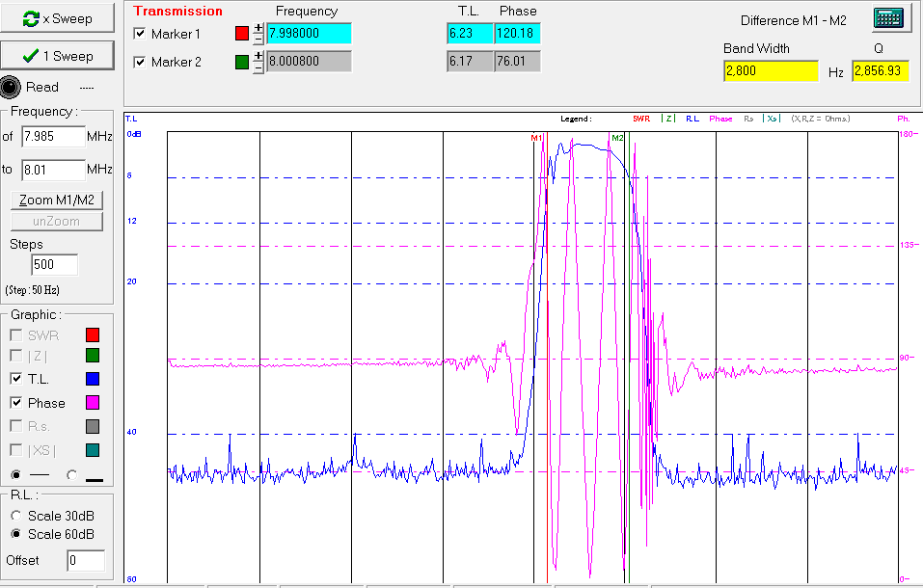Decrease Marker 2 frequency with minus
This screenshot has width=923, height=588.
pos(258,67)
